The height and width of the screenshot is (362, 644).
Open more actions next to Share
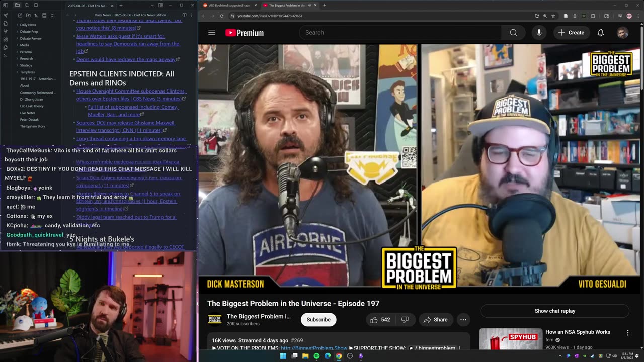pyautogui.click(x=463, y=320)
